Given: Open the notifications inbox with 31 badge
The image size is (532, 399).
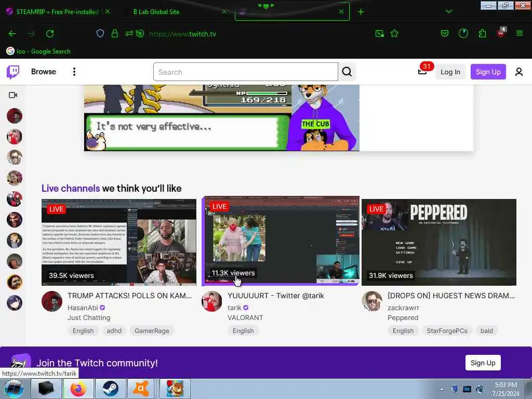Looking at the screenshot, I should click(x=422, y=71).
